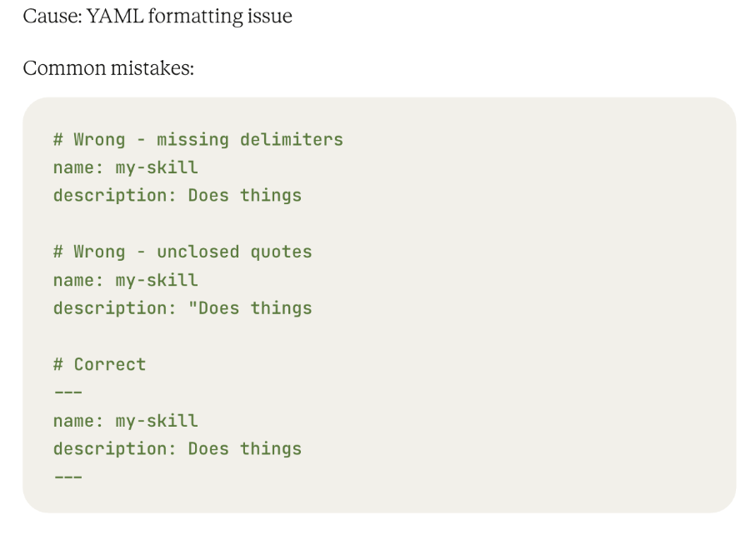Click the first 'name: my-skill' line
This screenshot has height=535, width=756.
(125, 167)
